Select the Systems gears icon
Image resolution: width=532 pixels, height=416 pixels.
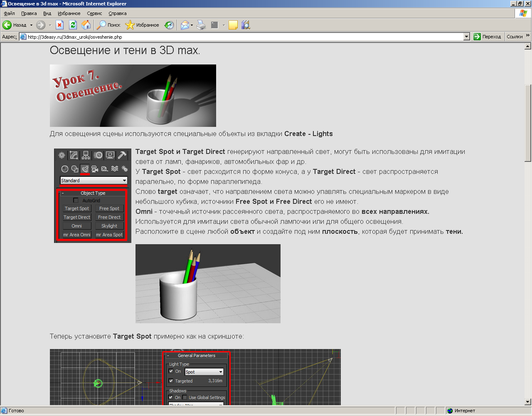[125, 169]
